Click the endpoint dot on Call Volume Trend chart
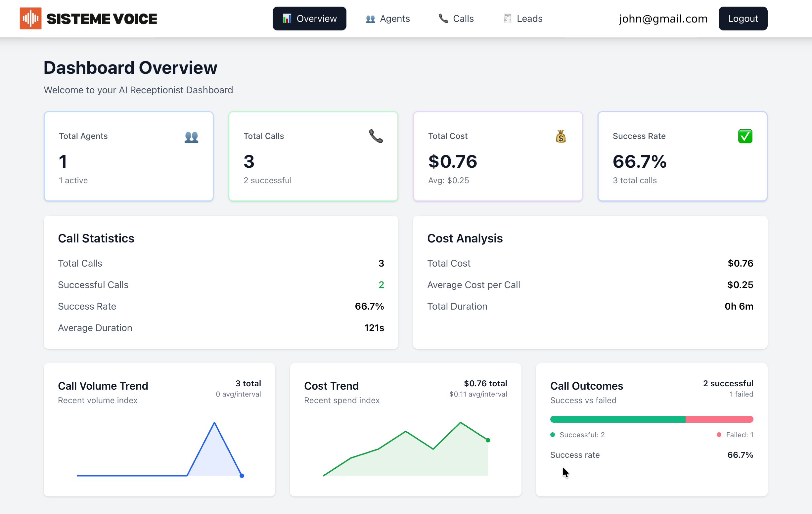The width and height of the screenshot is (812, 514). click(242, 476)
